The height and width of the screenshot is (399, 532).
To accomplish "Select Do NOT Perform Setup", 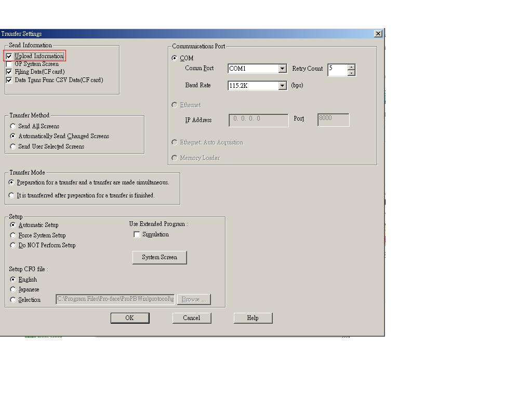I will click(13, 245).
